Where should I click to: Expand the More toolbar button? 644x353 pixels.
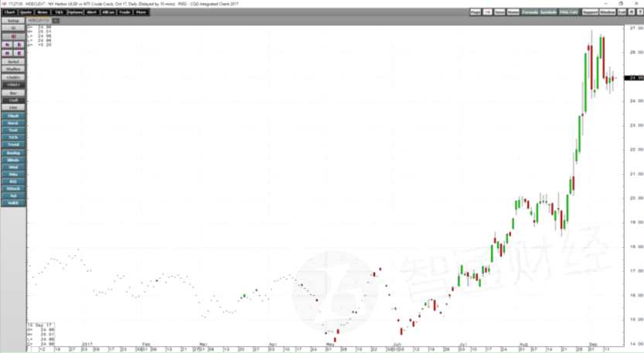141,12
